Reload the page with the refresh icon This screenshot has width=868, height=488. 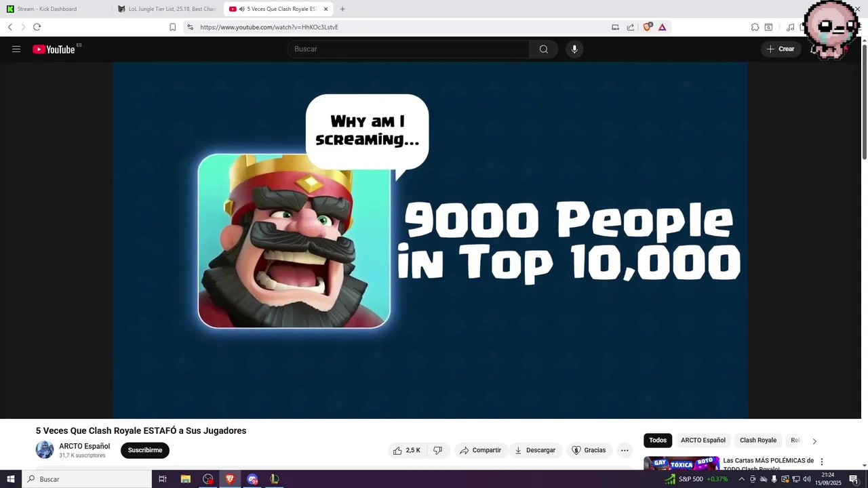click(37, 27)
